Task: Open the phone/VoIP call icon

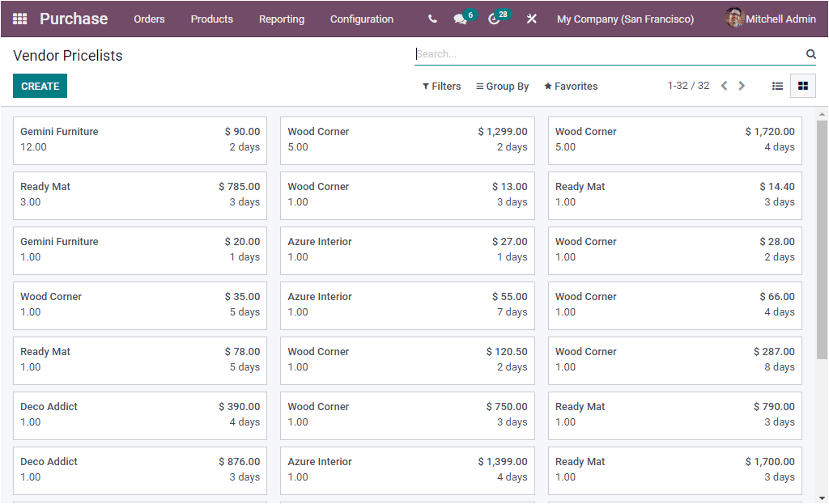Action: (432, 18)
